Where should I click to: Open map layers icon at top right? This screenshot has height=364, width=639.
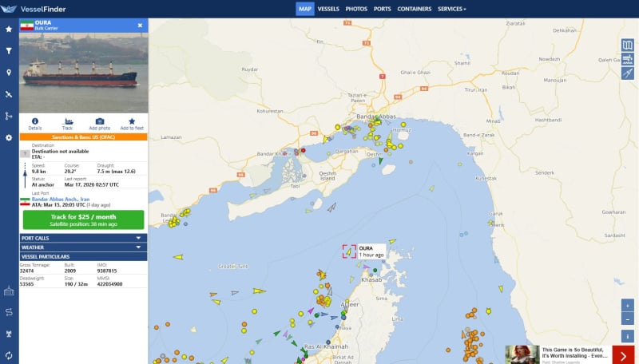click(x=628, y=45)
